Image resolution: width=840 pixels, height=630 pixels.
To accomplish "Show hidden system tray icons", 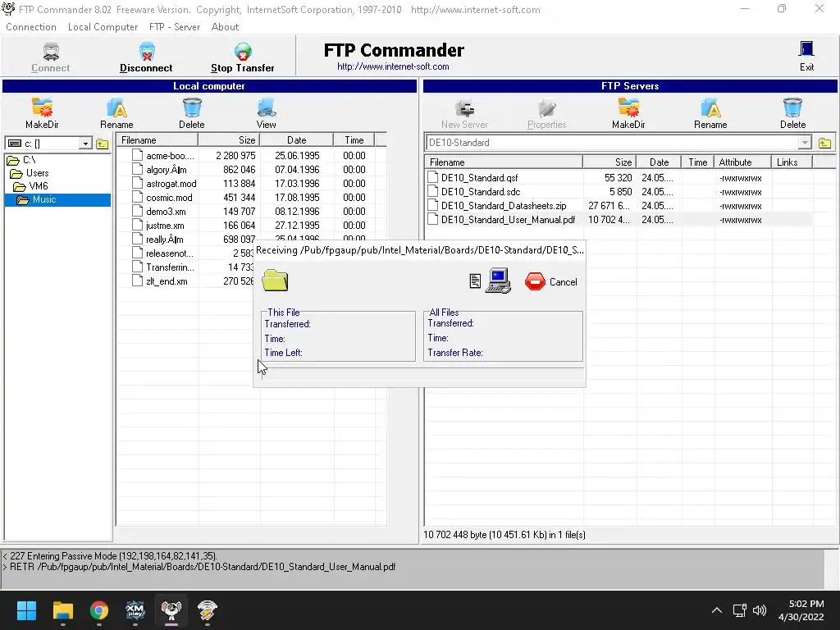I will 717,610.
